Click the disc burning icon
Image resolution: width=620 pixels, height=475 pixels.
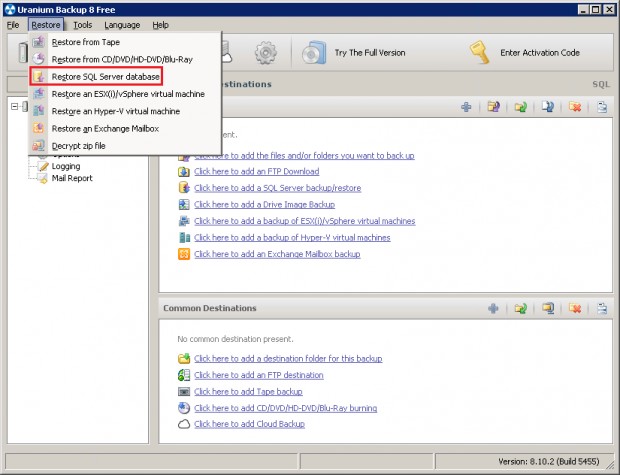tap(184, 408)
